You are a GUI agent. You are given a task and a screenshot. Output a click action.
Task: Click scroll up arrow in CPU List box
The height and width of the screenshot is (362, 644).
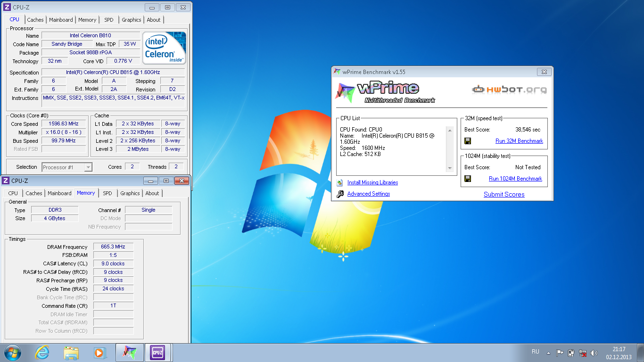tap(450, 131)
